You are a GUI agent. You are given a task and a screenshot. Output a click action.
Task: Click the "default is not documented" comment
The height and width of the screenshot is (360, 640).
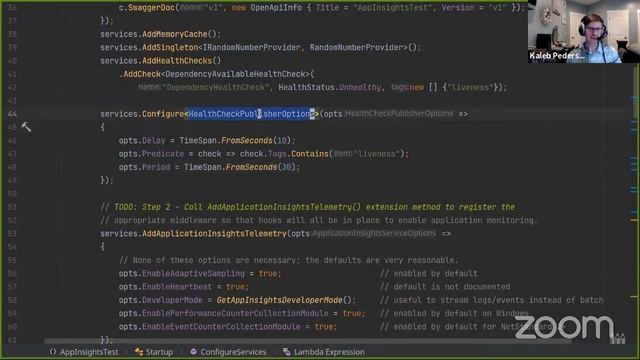[445, 287]
